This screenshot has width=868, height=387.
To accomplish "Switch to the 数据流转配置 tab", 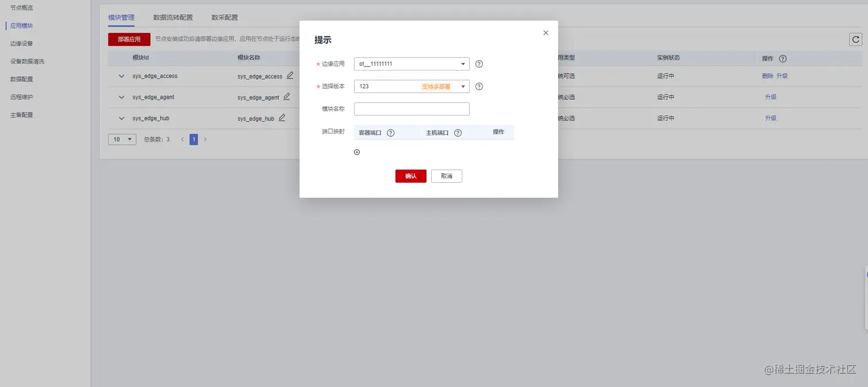I will tap(173, 18).
